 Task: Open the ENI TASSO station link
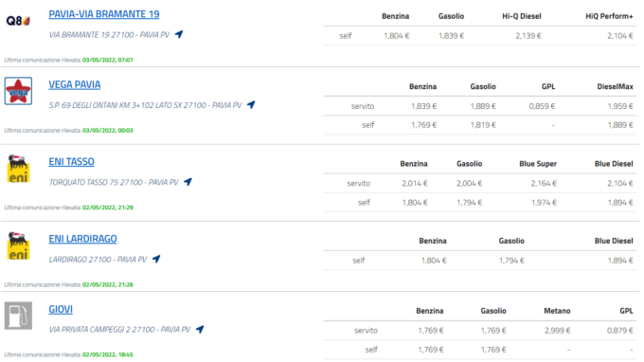click(x=71, y=161)
